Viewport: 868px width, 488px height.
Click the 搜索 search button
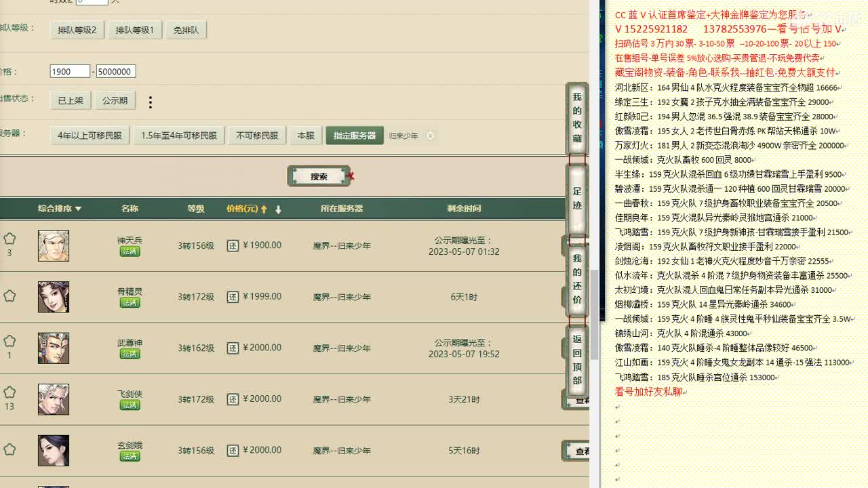tap(319, 176)
